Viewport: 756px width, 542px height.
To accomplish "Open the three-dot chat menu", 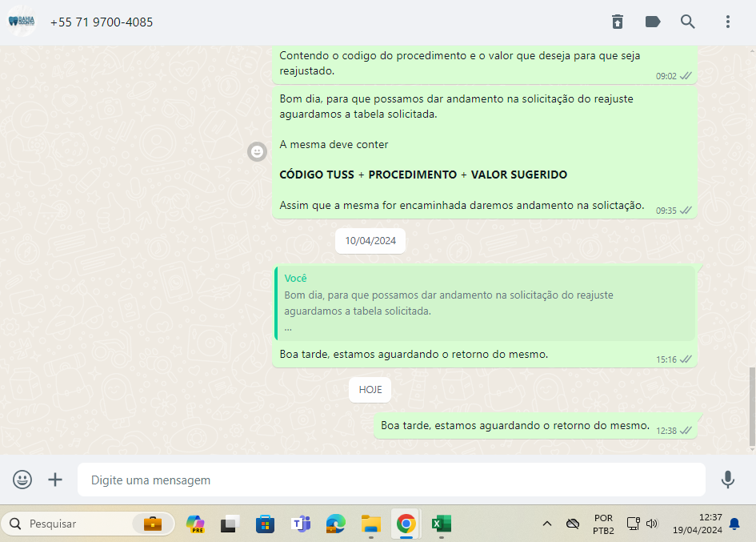I will point(728,22).
